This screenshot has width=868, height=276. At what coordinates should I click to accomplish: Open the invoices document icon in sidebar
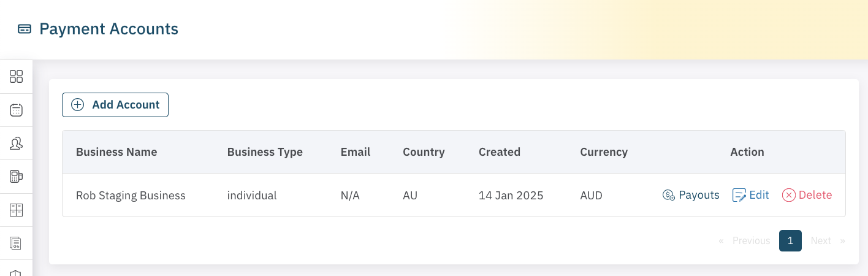17,243
